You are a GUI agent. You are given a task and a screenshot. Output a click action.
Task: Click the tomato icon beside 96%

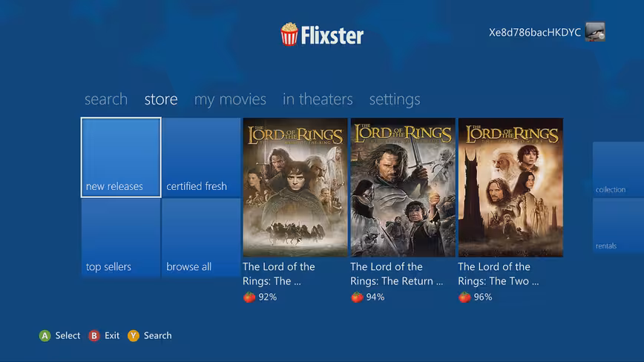(x=464, y=297)
